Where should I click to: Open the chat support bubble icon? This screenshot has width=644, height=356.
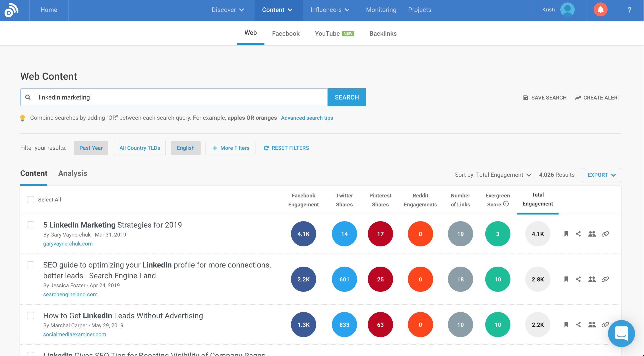621,333
